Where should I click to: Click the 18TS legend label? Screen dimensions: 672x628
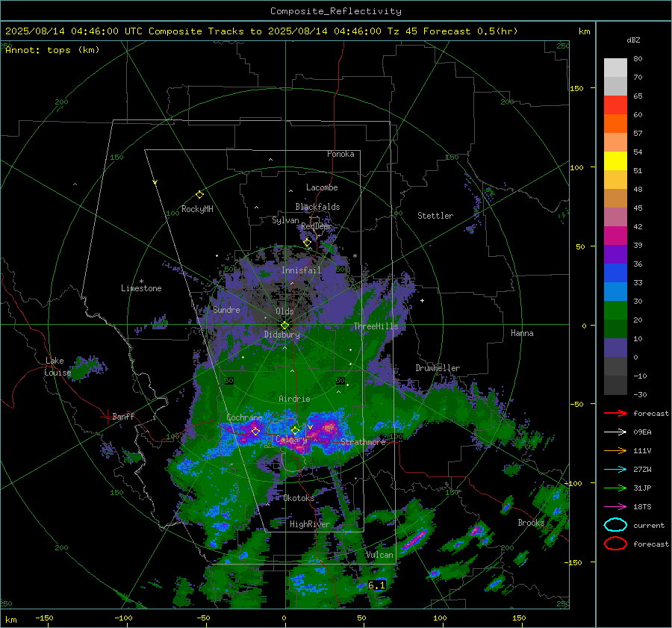(x=642, y=507)
